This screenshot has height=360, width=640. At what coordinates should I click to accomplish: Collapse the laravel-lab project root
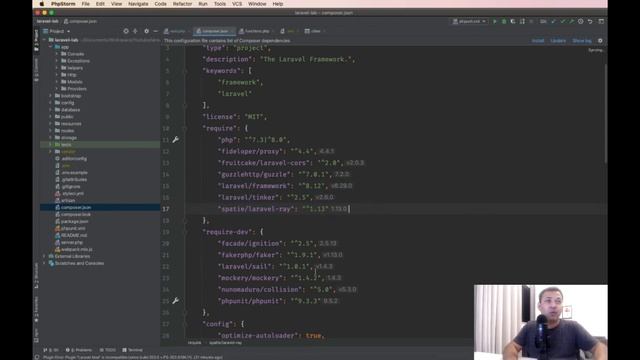click(44, 40)
